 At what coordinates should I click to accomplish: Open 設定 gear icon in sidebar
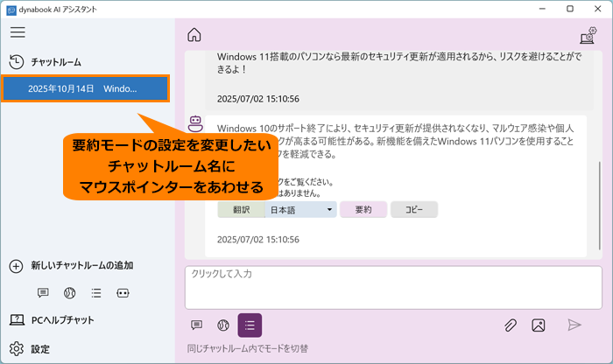(17, 348)
